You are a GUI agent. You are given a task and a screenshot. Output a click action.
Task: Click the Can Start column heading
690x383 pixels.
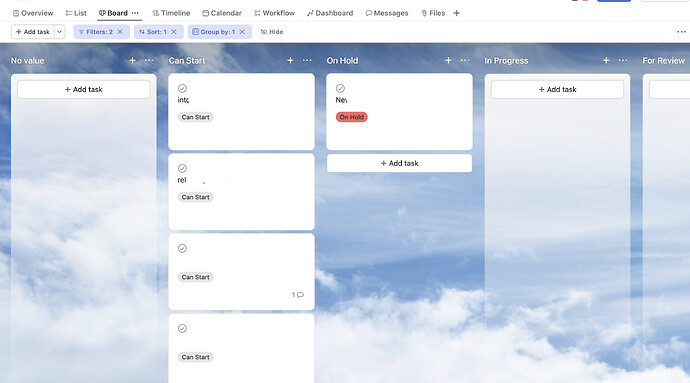point(187,61)
